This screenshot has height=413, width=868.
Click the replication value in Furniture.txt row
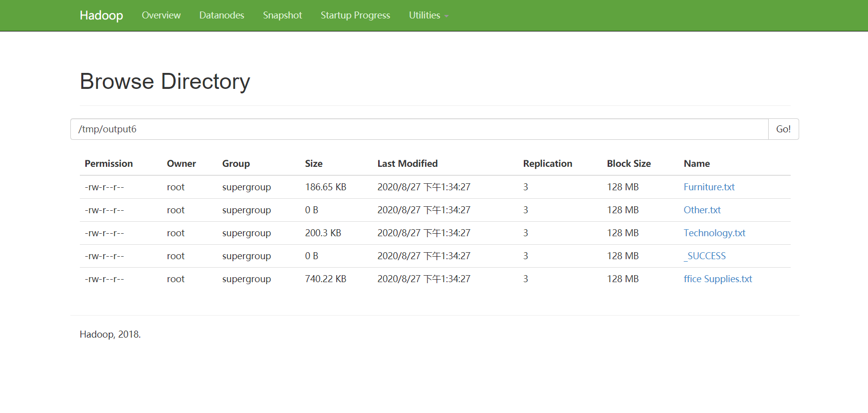tap(526, 187)
